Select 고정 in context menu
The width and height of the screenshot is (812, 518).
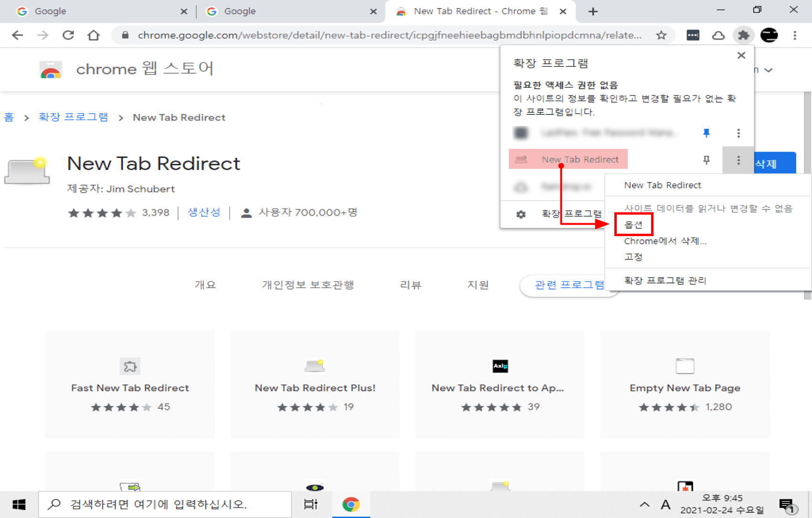pos(633,257)
